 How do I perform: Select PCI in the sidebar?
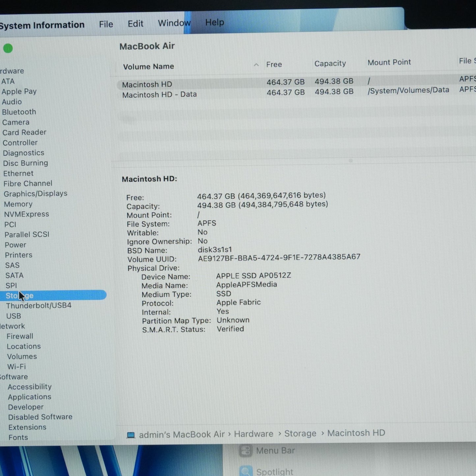[10, 224]
